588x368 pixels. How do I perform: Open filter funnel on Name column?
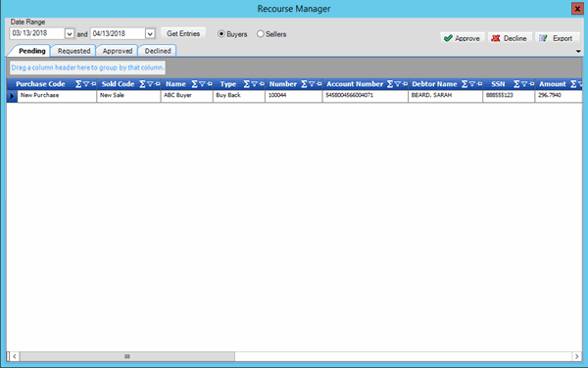point(202,84)
